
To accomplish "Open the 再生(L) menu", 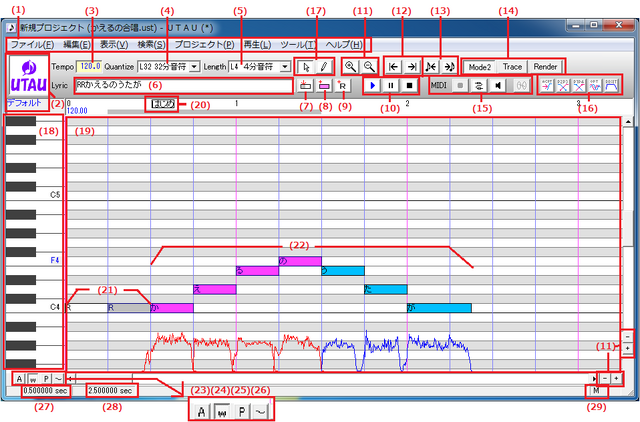I will point(257,44).
